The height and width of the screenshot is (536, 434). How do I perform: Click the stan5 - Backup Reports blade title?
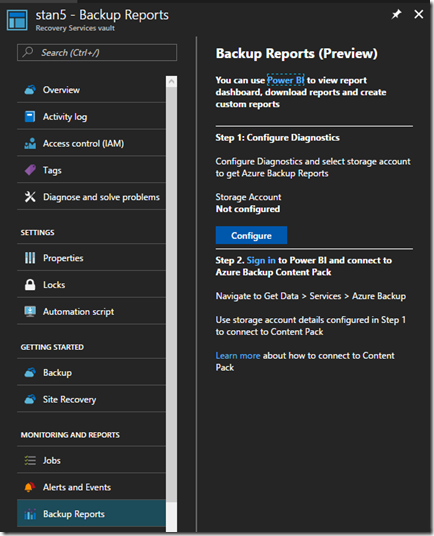(102, 15)
